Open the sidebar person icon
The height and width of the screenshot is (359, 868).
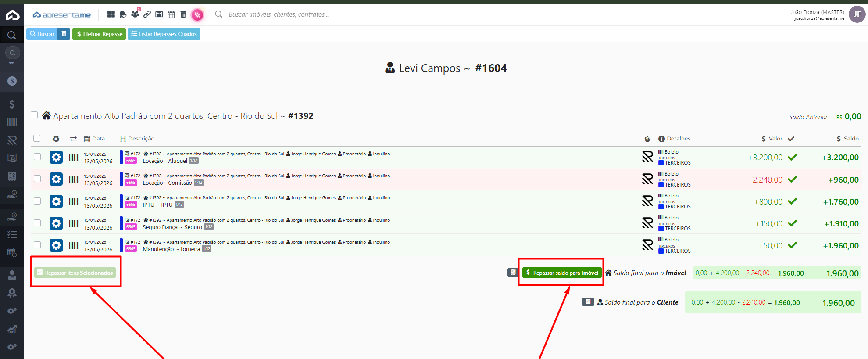click(12, 275)
